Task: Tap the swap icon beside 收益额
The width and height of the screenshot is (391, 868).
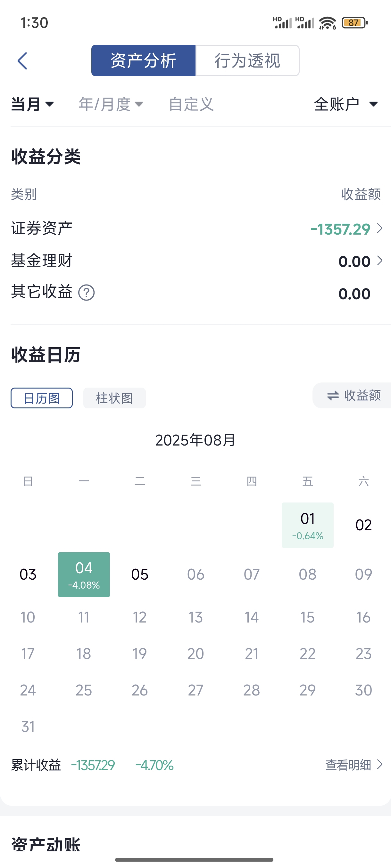Action: point(333,396)
